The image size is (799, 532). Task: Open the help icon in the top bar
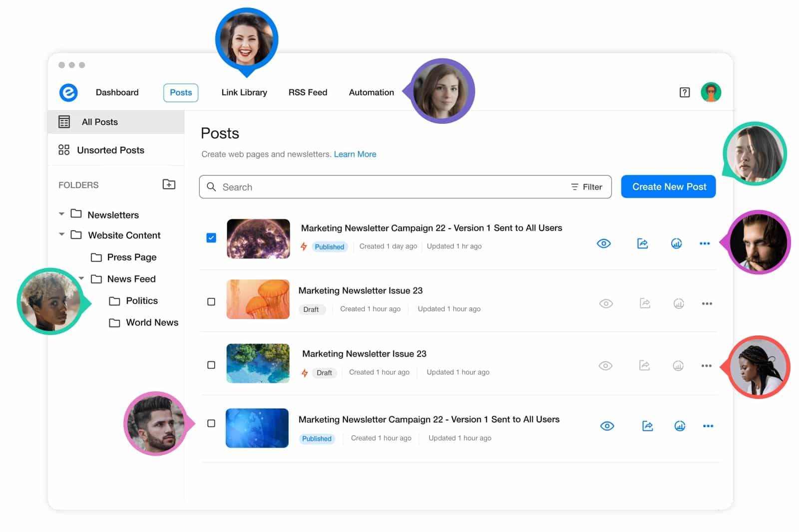(684, 92)
